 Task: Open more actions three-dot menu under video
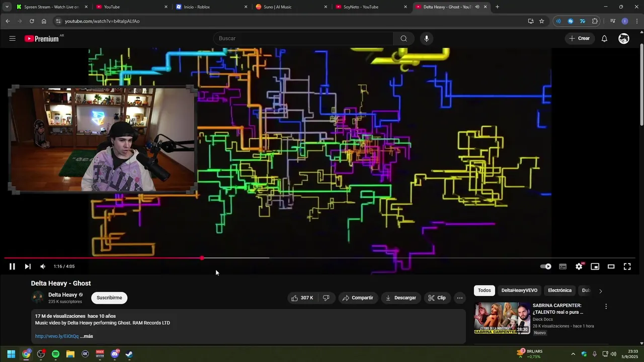tap(459, 298)
